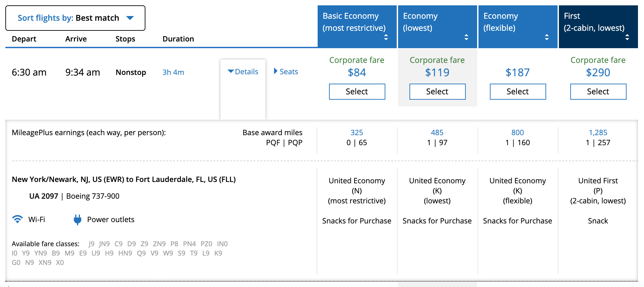The height and width of the screenshot is (287, 644).
Task: Select the $119 Economy lowest fare
Action: pyautogui.click(x=437, y=92)
